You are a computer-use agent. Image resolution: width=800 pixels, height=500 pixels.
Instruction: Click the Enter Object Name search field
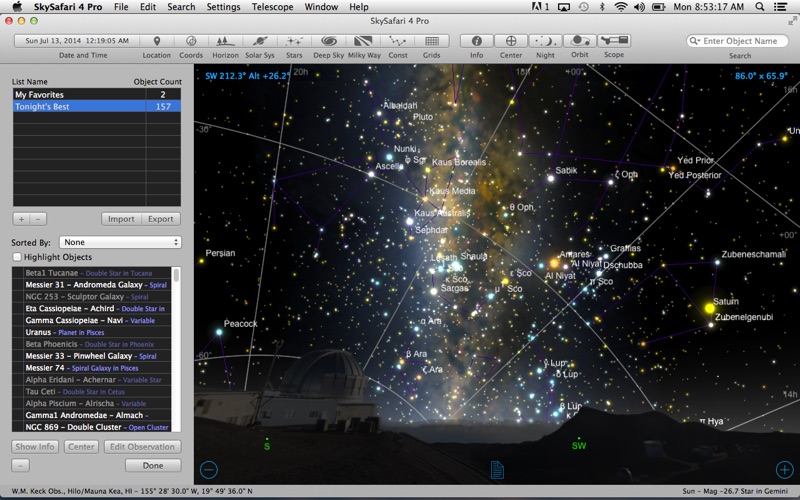[737, 41]
